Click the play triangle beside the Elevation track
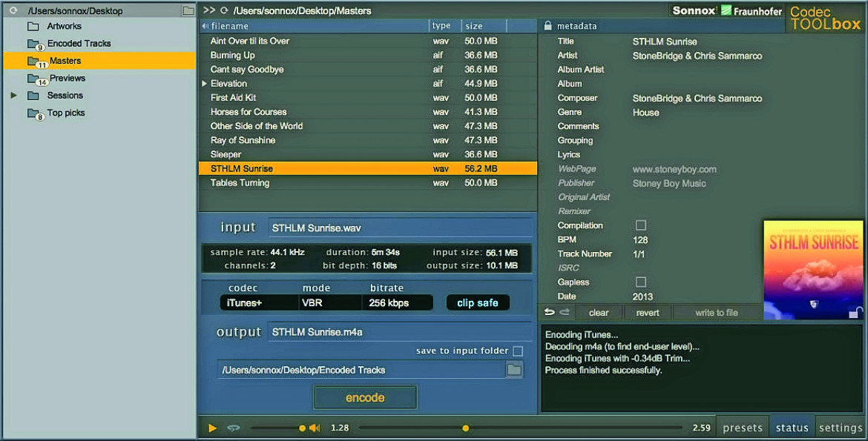The image size is (868, 441). (x=204, y=84)
